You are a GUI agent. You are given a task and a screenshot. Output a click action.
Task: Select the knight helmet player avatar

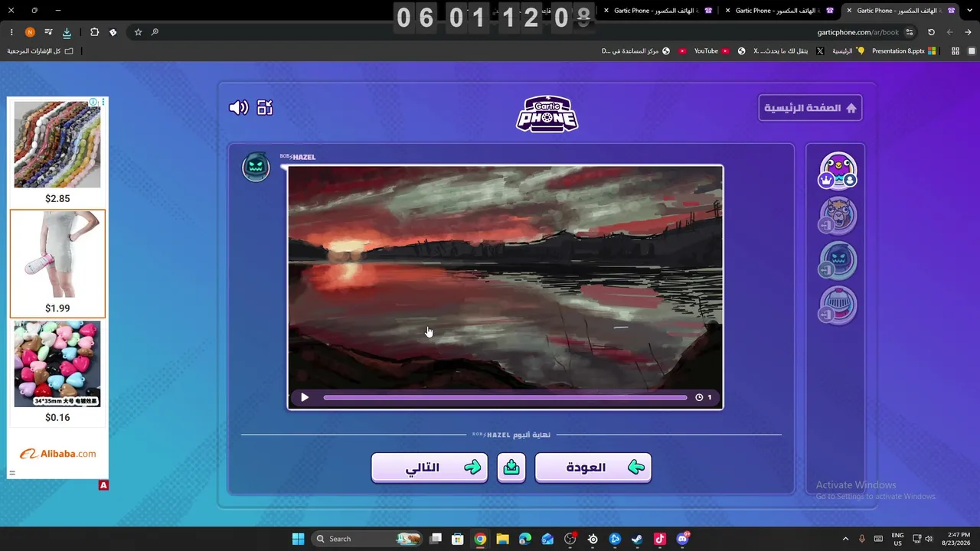(838, 306)
